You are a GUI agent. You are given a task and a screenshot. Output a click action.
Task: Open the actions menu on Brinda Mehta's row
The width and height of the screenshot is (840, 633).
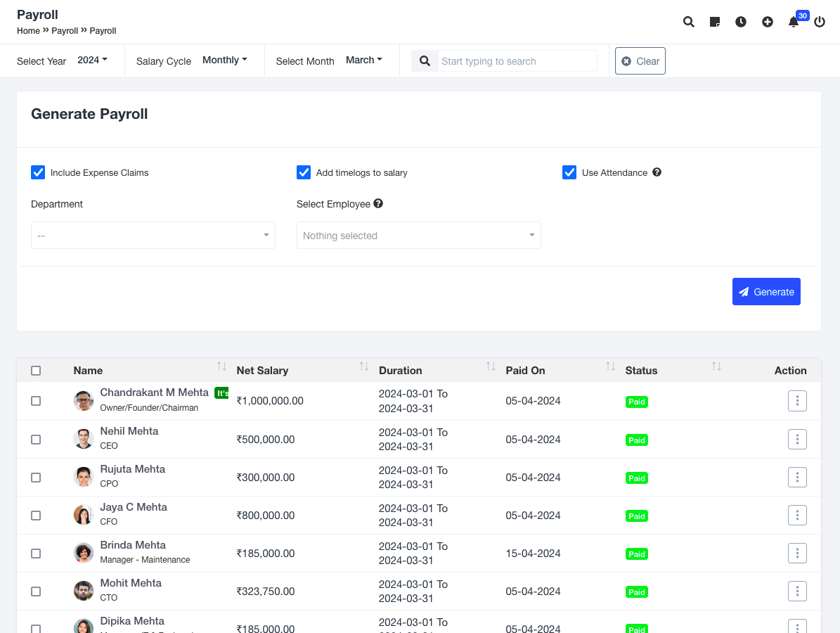click(797, 553)
